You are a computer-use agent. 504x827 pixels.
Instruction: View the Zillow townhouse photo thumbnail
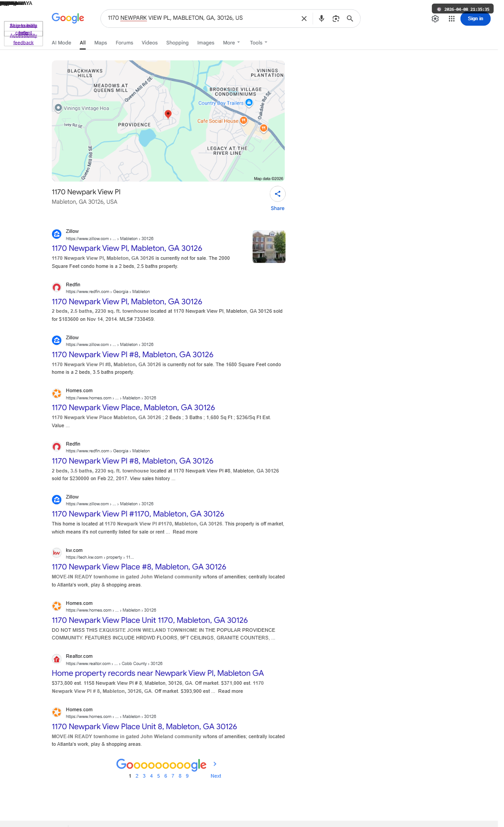(269, 247)
